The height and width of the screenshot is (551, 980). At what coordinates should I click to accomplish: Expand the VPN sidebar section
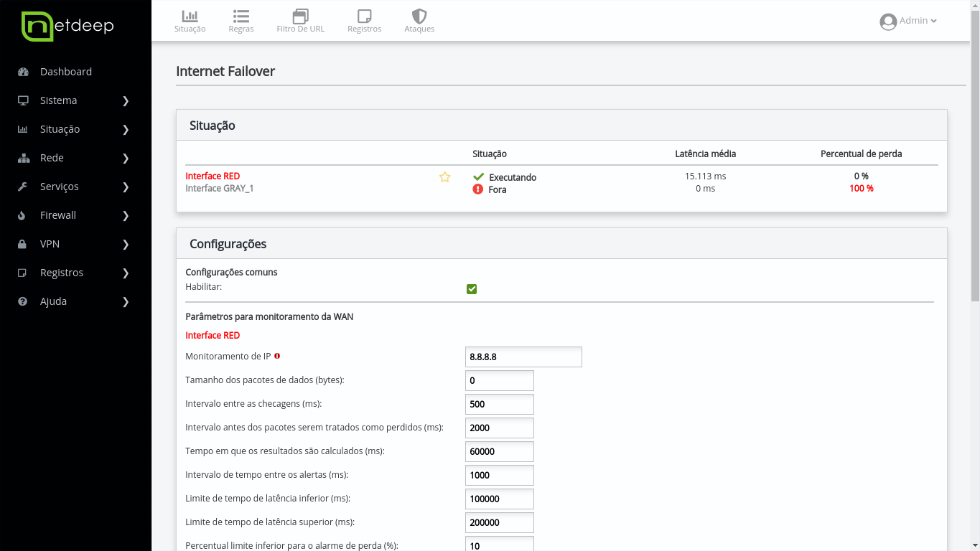pos(75,244)
